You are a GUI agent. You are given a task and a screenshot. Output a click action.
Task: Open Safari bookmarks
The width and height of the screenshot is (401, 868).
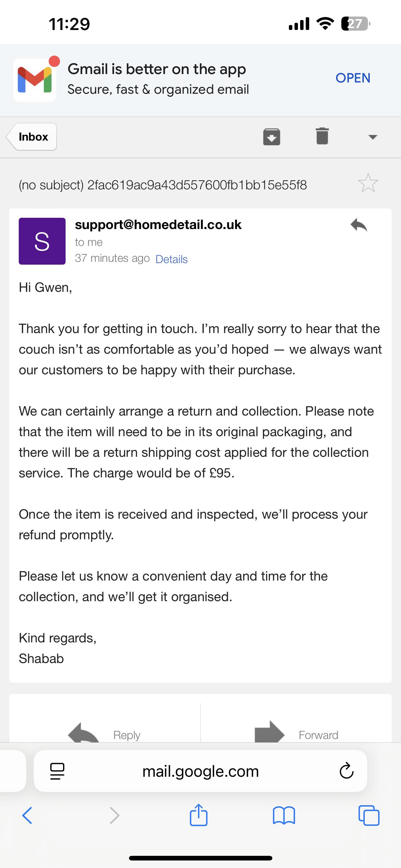click(x=284, y=816)
